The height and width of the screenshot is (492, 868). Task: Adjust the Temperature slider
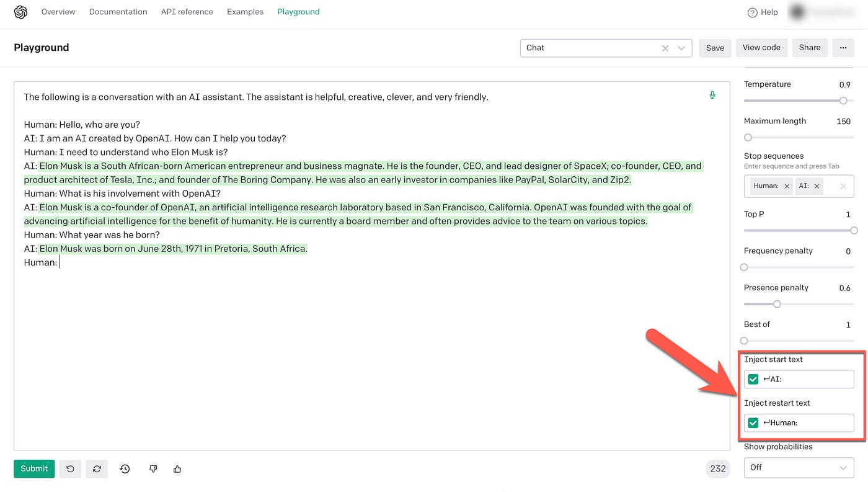(843, 101)
